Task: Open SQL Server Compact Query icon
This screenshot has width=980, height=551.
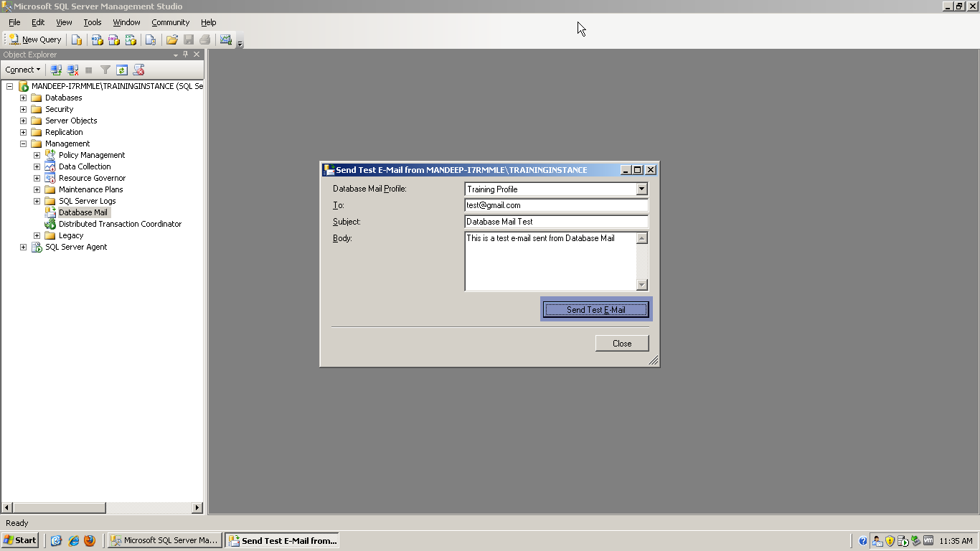Action: pyautogui.click(x=151, y=39)
